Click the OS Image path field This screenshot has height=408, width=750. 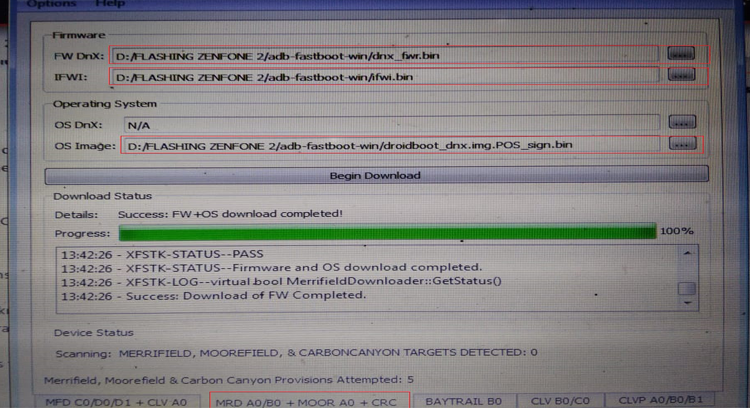(x=391, y=145)
